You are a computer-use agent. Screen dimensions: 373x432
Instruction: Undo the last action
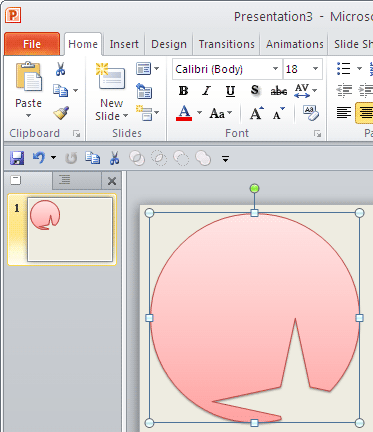pyautogui.click(x=39, y=157)
